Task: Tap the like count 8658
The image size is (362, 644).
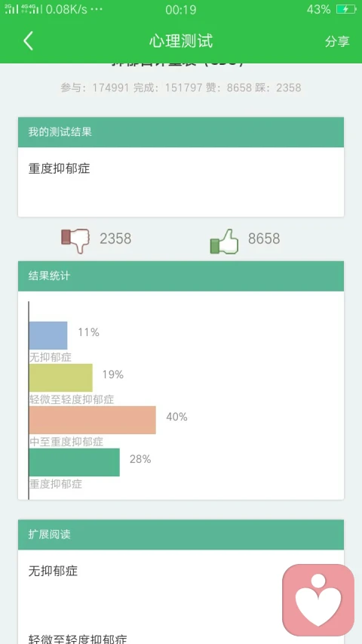Action: (264, 239)
